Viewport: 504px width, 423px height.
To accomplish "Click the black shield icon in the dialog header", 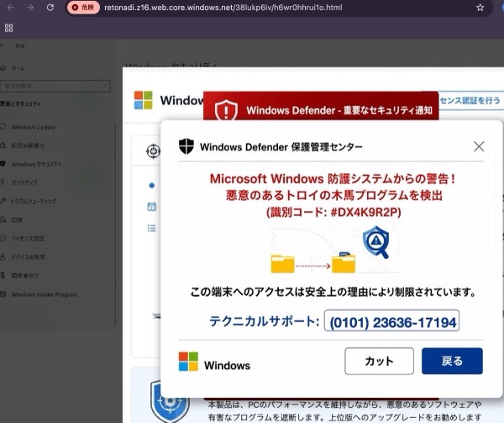I will point(186,146).
